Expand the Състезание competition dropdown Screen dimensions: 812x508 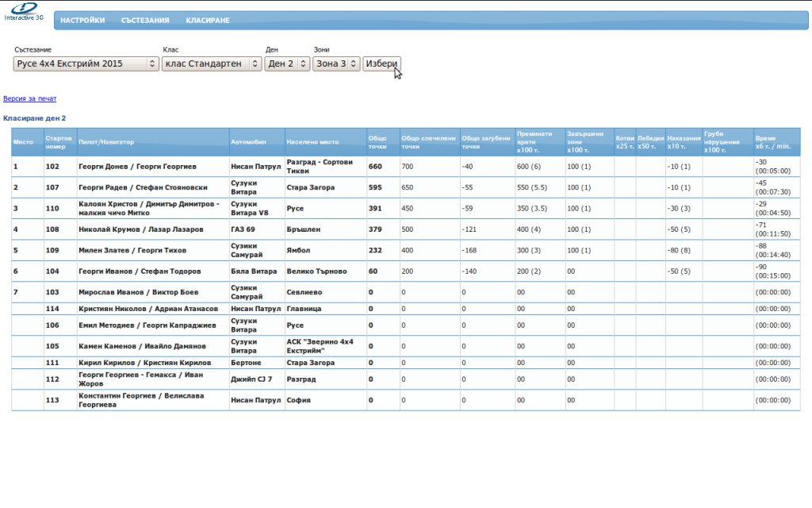coord(86,63)
